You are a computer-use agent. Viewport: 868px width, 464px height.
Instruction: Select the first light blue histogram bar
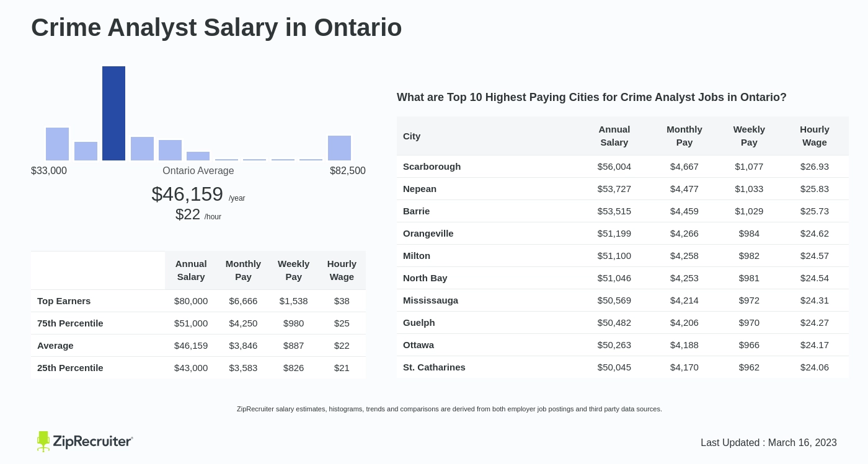(x=57, y=144)
